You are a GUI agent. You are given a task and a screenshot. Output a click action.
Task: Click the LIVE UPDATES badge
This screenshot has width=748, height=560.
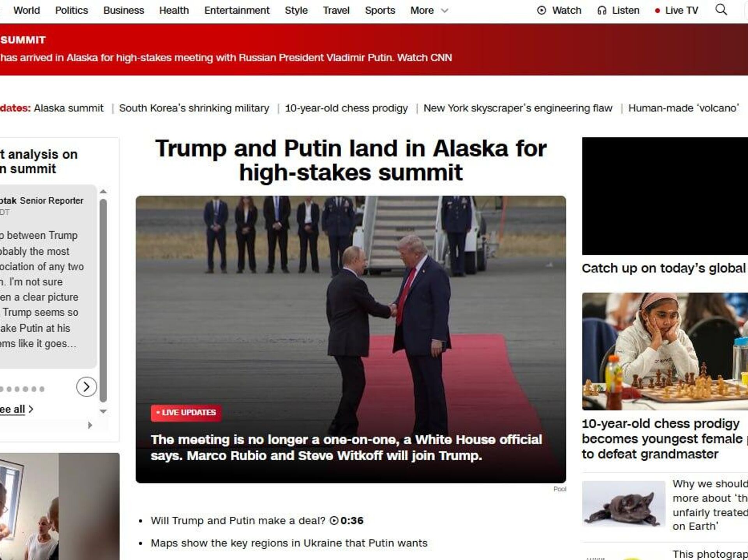(x=186, y=413)
